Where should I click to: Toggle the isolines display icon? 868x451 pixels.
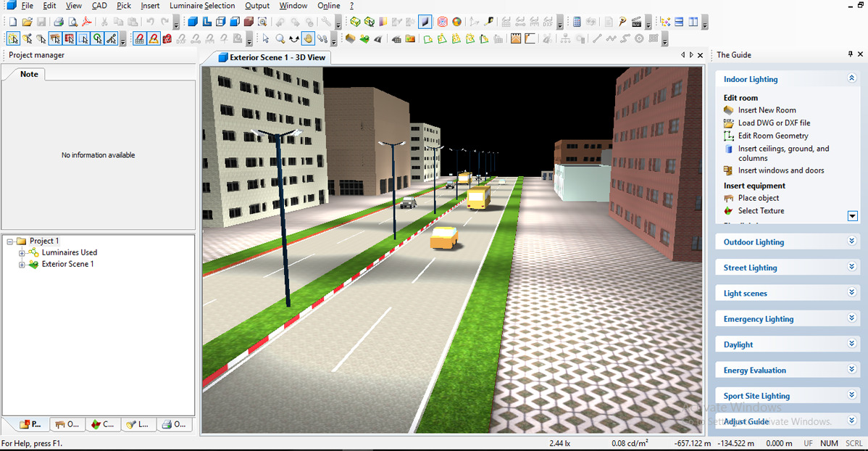[x=442, y=22]
